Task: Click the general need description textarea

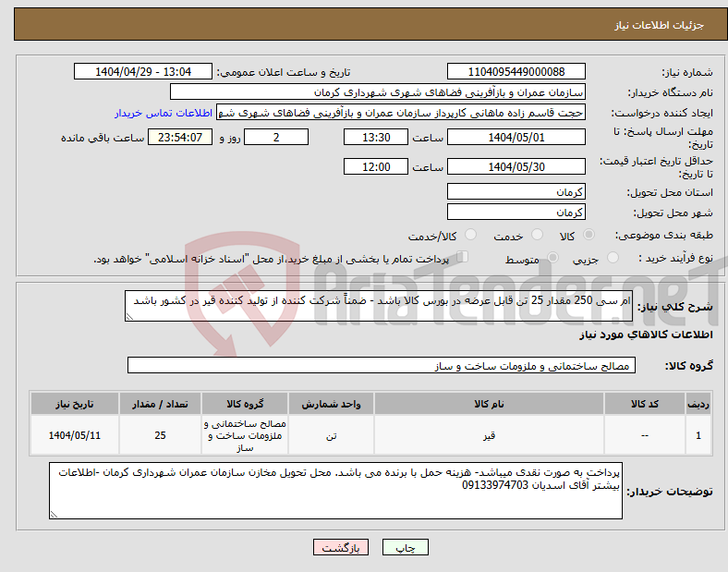Action: pos(379,306)
